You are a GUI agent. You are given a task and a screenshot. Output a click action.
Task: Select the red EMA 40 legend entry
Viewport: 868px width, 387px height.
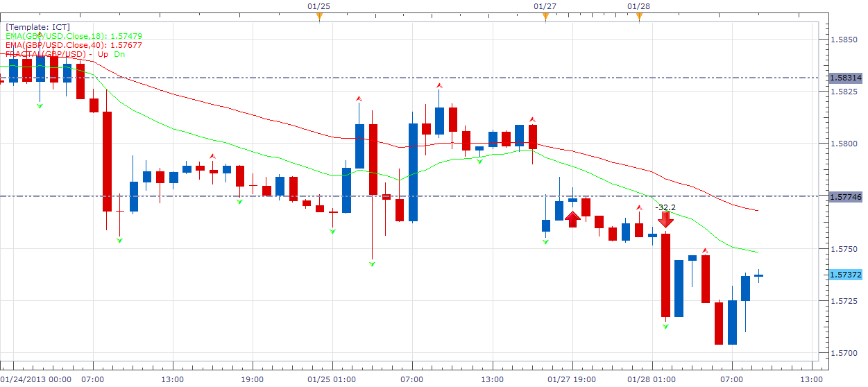click(x=74, y=44)
